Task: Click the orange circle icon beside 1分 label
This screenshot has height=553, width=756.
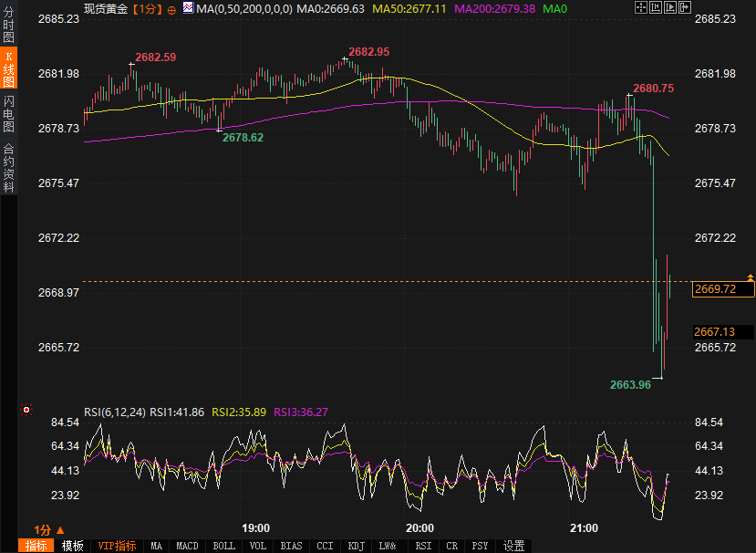Action: [171, 9]
